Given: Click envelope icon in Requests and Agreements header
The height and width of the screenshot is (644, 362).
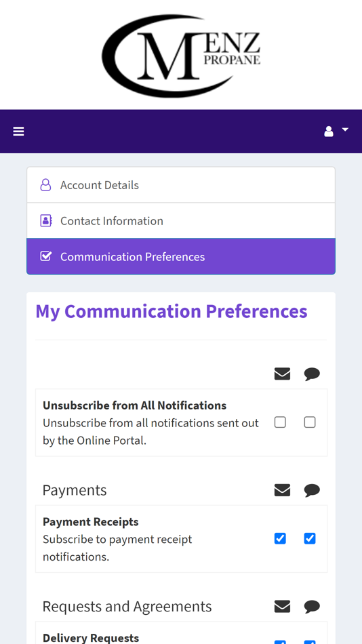Looking at the screenshot, I should pyautogui.click(x=282, y=606).
